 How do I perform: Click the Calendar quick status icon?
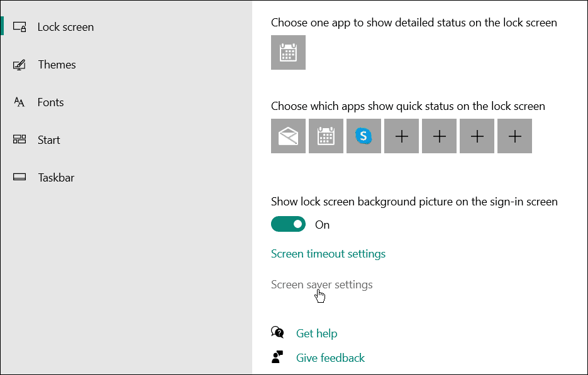click(x=326, y=136)
